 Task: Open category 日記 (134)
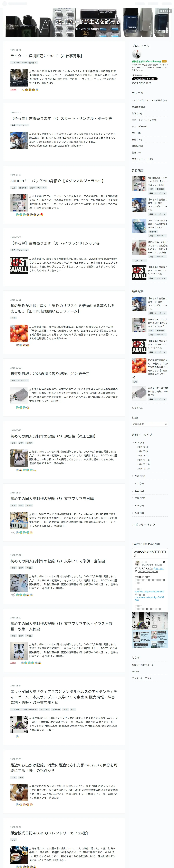[x=137, y=139]
